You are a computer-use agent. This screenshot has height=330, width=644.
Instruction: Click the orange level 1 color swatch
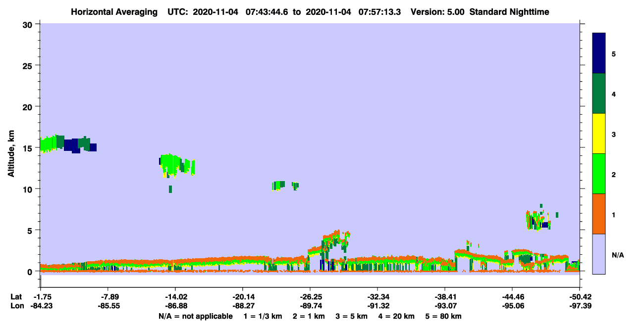(x=599, y=214)
